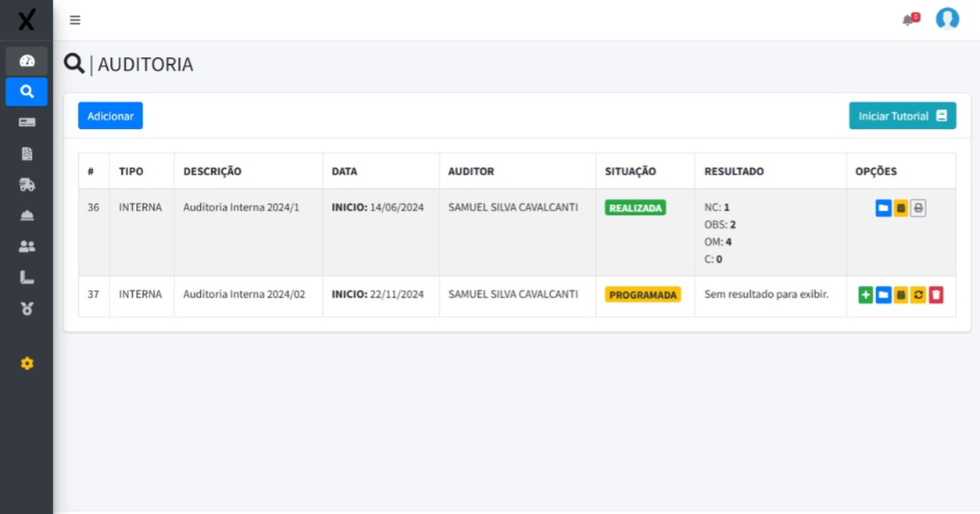Click green plus icon for audit 37

coord(866,295)
